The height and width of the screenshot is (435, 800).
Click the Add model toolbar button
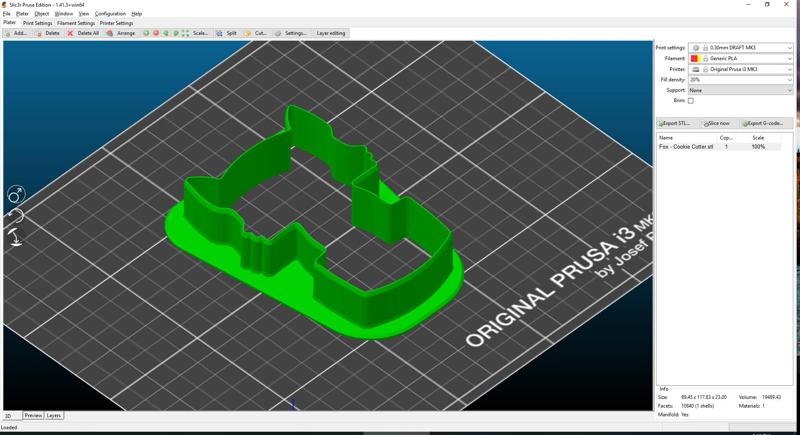click(16, 33)
